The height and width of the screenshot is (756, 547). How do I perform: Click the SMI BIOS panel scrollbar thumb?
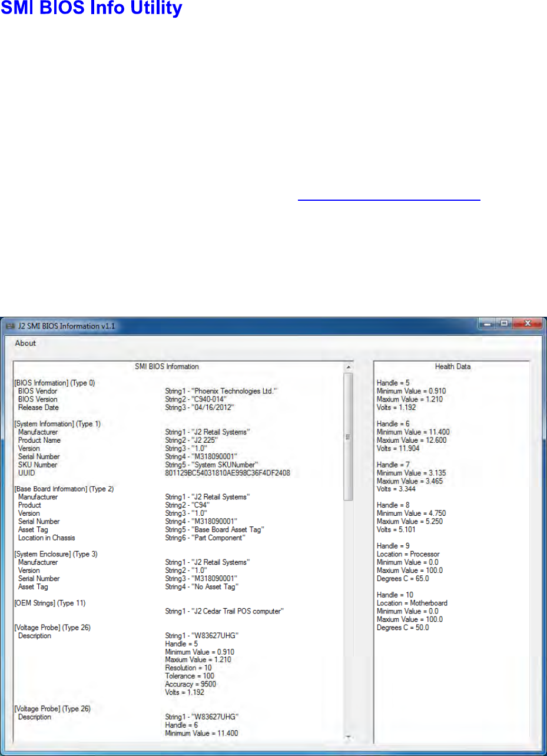coord(348,436)
